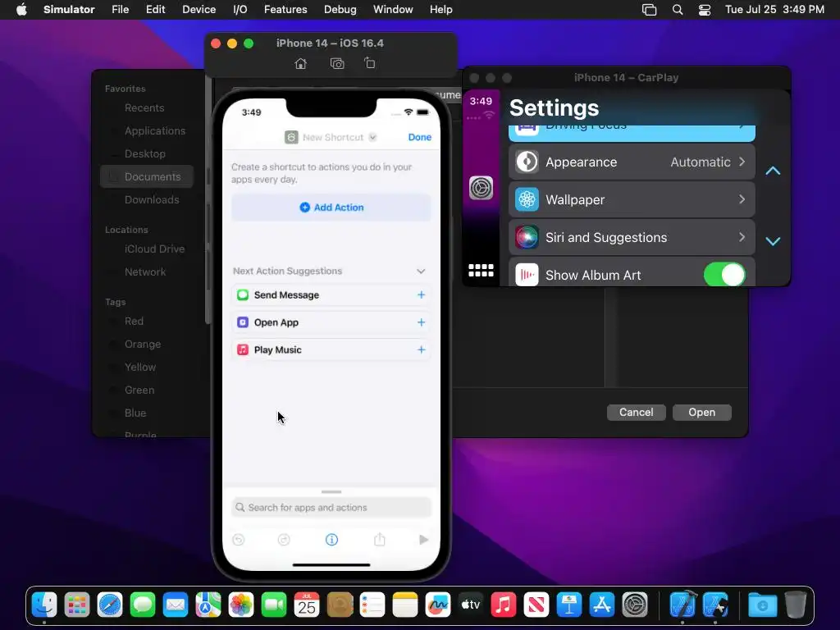Click the Wallpaper flower icon in CarPlay

(x=527, y=200)
